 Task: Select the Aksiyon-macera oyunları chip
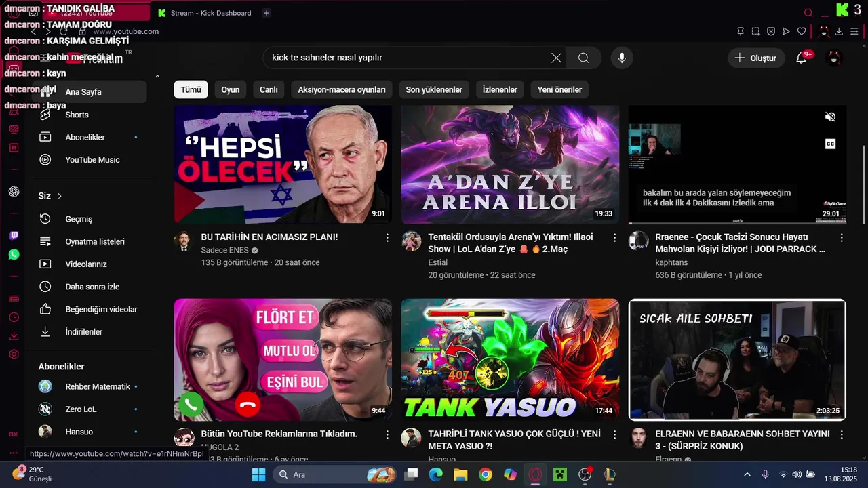pos(342,89)
